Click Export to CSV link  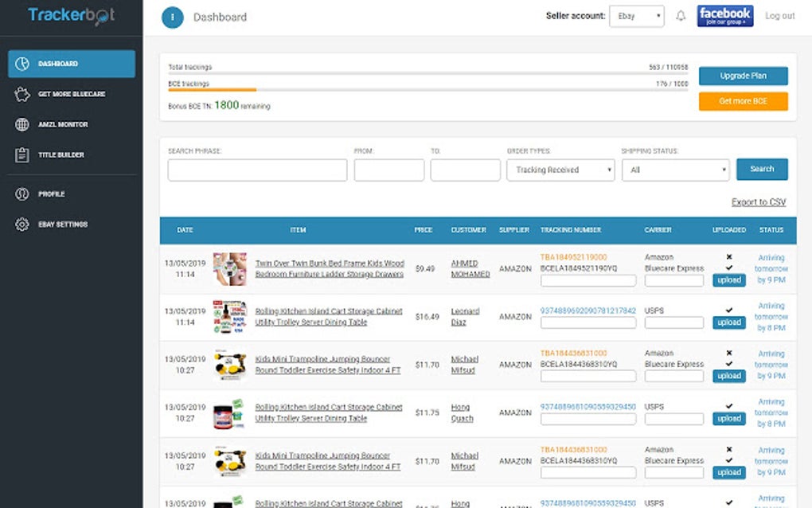[x=759, y=202]
